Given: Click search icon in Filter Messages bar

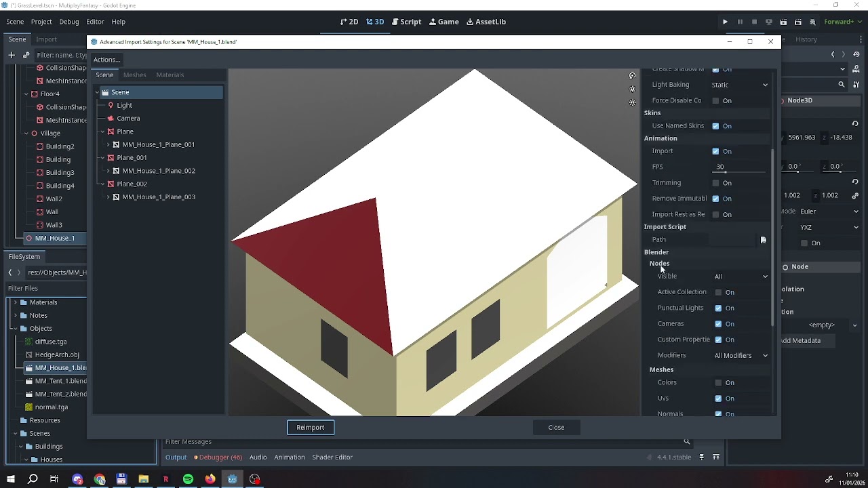Looking at the screenshot, I should coord(686,442).
